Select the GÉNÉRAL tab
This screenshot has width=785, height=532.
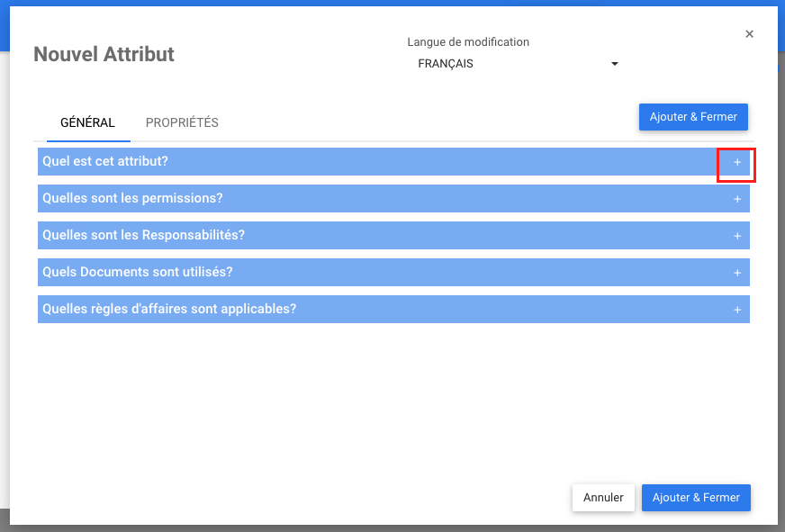(87, 122)
